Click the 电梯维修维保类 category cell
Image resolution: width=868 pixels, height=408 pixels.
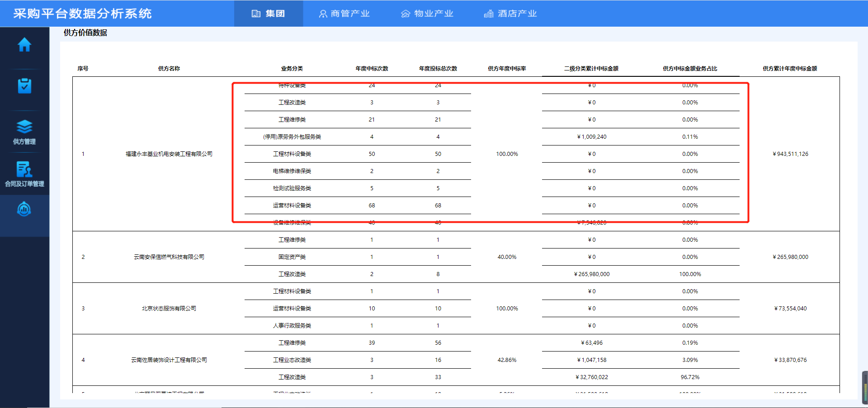[292, 171]
